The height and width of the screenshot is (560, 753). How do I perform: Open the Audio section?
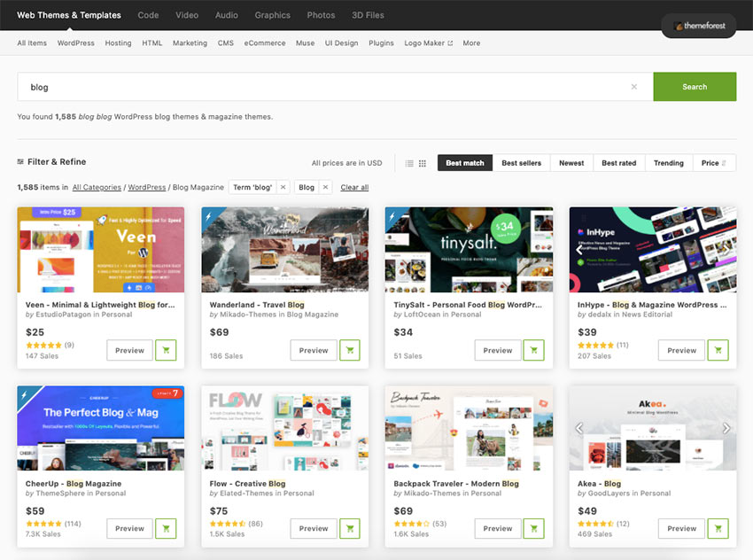point(226,15)
